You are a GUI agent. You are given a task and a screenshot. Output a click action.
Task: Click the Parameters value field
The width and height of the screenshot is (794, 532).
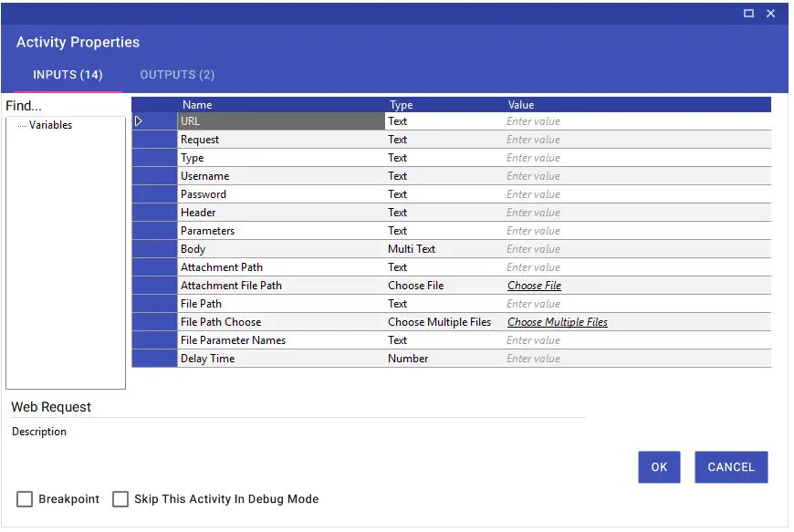pyautogui.click(x=637, y=231)
